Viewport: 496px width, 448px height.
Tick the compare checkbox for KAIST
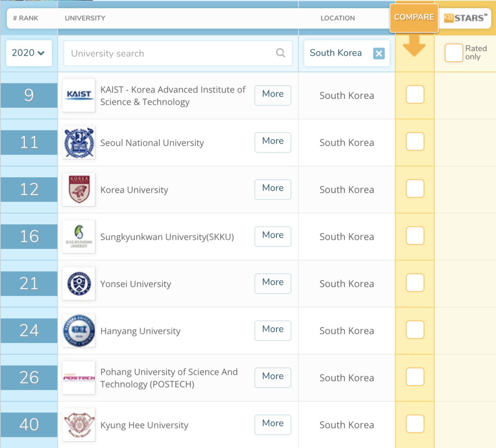point(415,95)
